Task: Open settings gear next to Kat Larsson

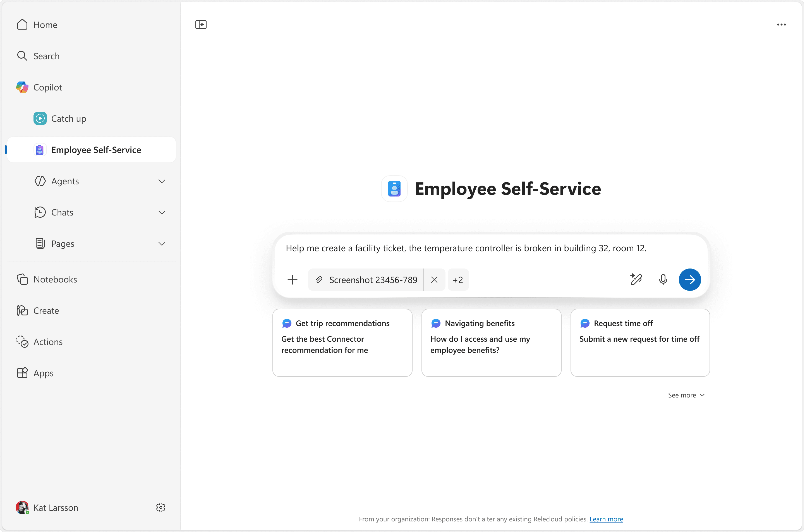Action: point(160,507)
